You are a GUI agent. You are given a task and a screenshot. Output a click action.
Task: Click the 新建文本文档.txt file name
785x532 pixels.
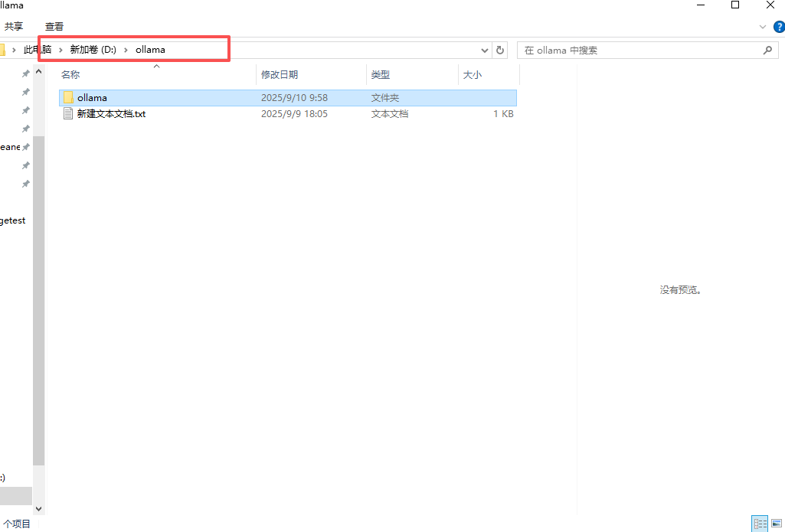111,113
